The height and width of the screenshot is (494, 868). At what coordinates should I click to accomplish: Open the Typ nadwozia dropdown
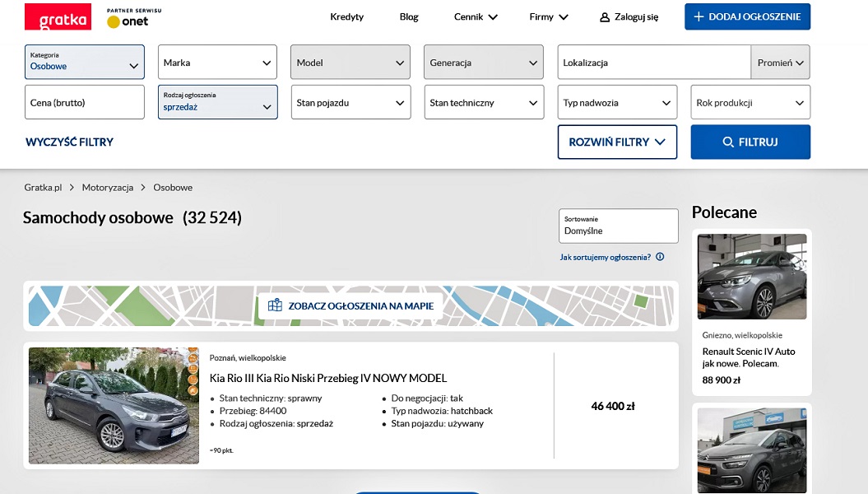[x=617, y=102]
